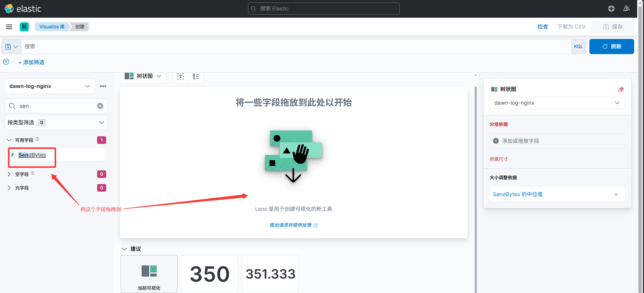Collapse the 可用字段 section
The width and height of the screenshot is (644, 293).
(x=9, y=140)
